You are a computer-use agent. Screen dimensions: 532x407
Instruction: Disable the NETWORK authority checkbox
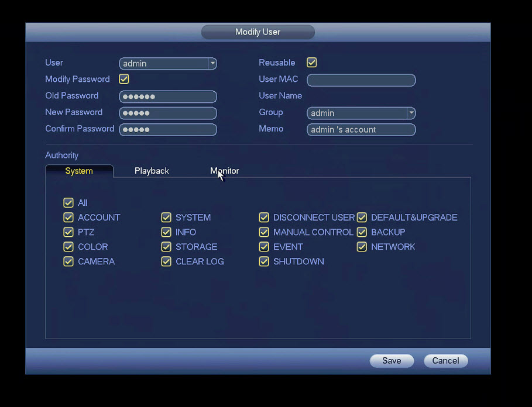pyautogui.click(x=362, y=247)
